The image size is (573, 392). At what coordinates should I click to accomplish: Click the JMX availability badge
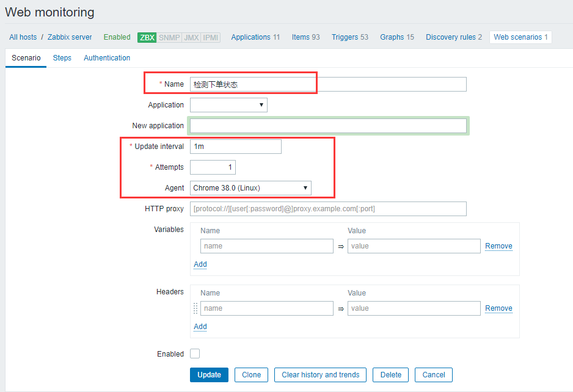coord(191,37)
